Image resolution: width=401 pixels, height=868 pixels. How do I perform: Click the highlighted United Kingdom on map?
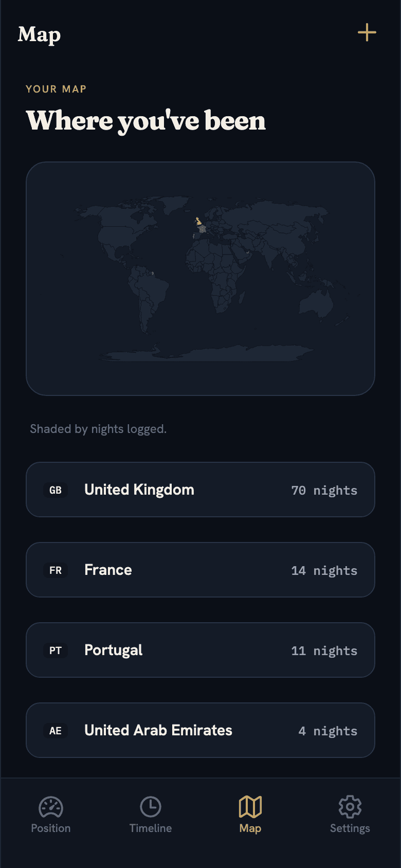point(198,222)
